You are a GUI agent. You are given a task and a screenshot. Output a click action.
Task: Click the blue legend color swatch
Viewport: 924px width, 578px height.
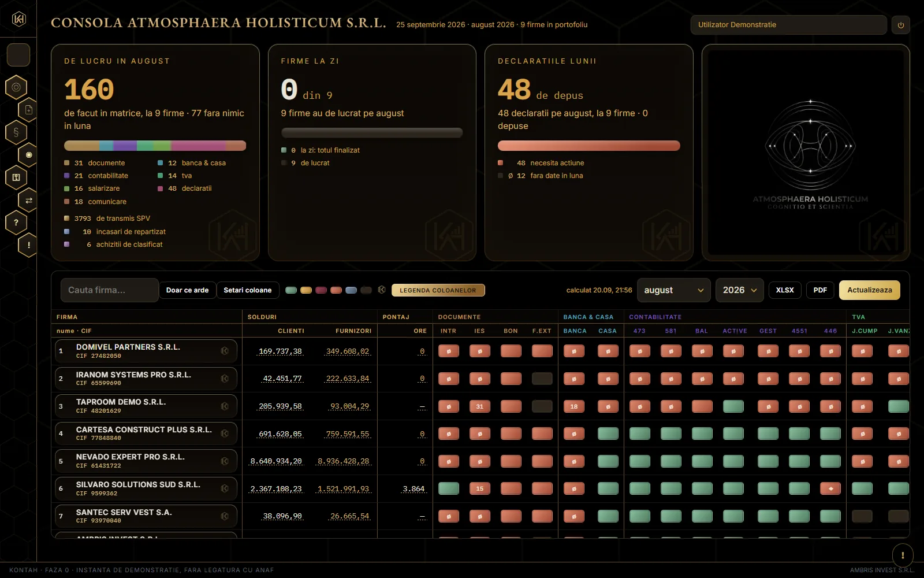pos(351,290)
